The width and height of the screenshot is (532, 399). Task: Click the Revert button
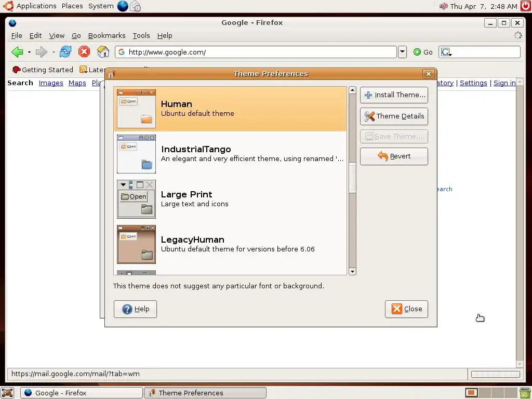coord(394,156)
